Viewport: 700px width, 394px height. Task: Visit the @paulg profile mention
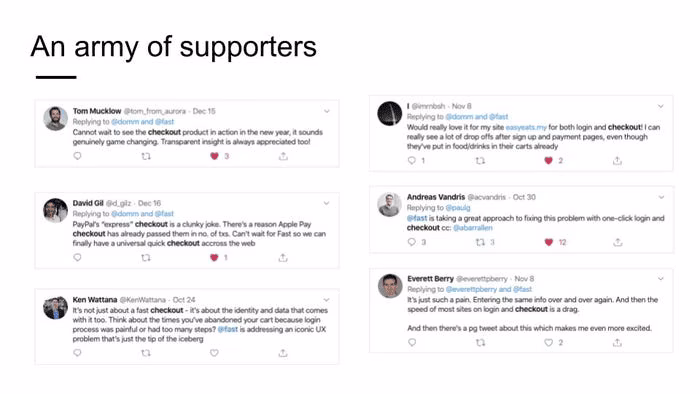pos(458,207)
